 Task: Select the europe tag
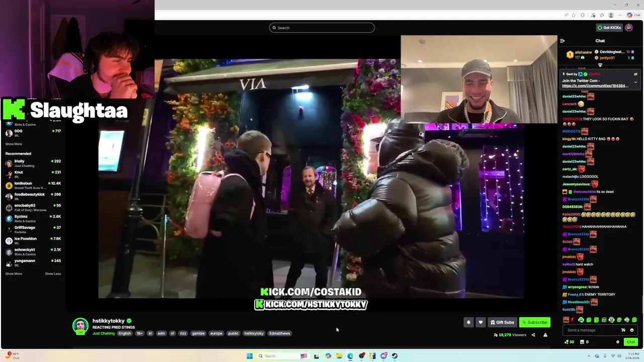pyautogui.click(x=216, y=333)
